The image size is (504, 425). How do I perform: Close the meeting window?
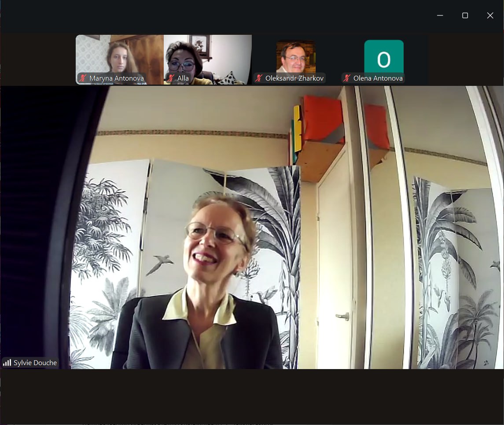coord(490,15)
